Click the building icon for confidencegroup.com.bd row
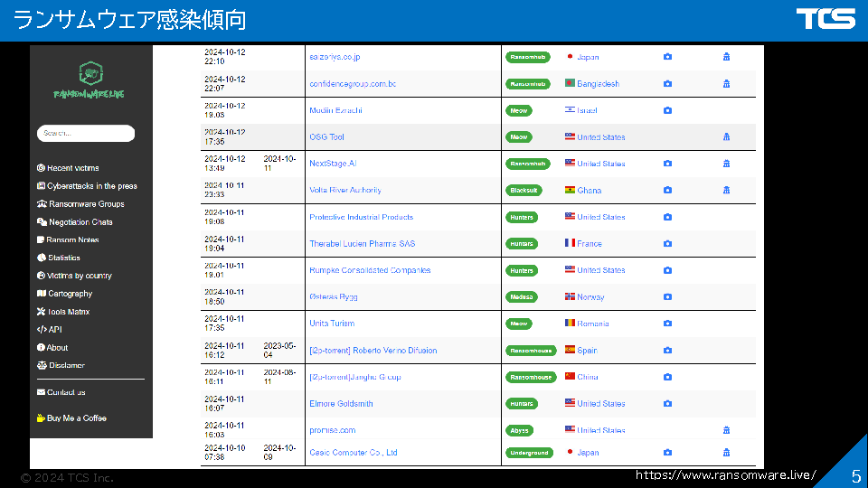The image size is (868, 488). [726, 84]
